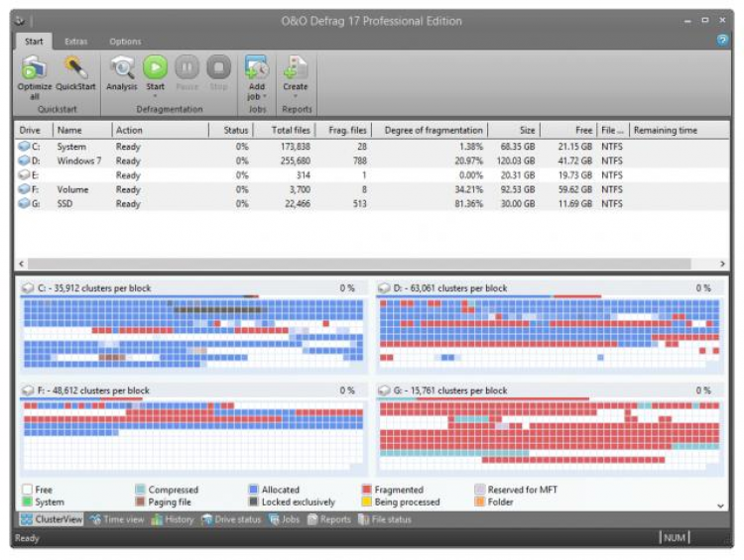The width and height of the screenshot is (744, 560).
Task: Click the Stop defragmentation button
Action: [x=219, y=67]
